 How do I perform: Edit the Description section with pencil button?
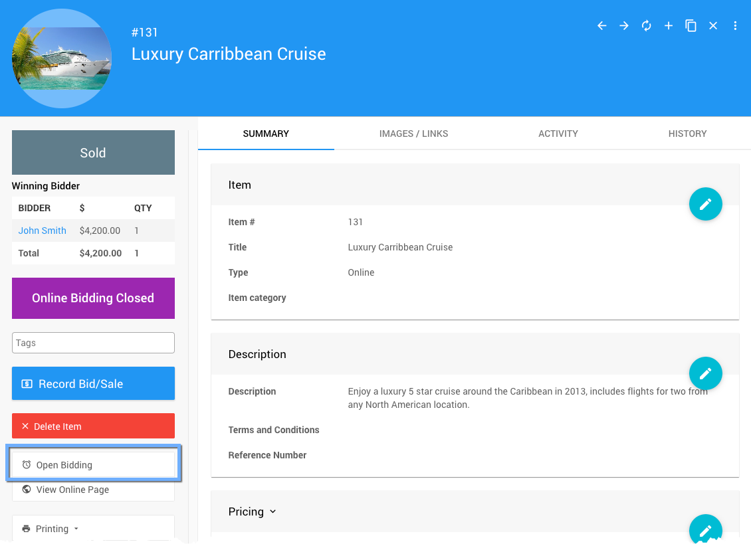(705, 373)
